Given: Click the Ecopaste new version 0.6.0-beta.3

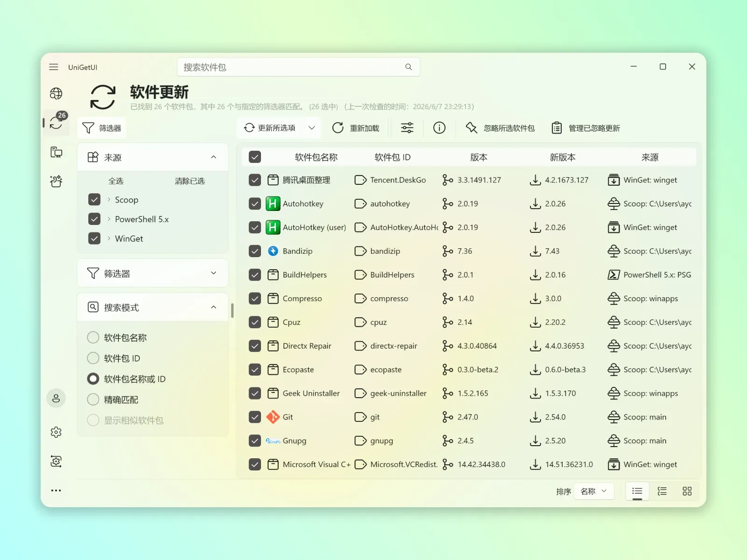Looking at the screenshot, I should (565, 370).
